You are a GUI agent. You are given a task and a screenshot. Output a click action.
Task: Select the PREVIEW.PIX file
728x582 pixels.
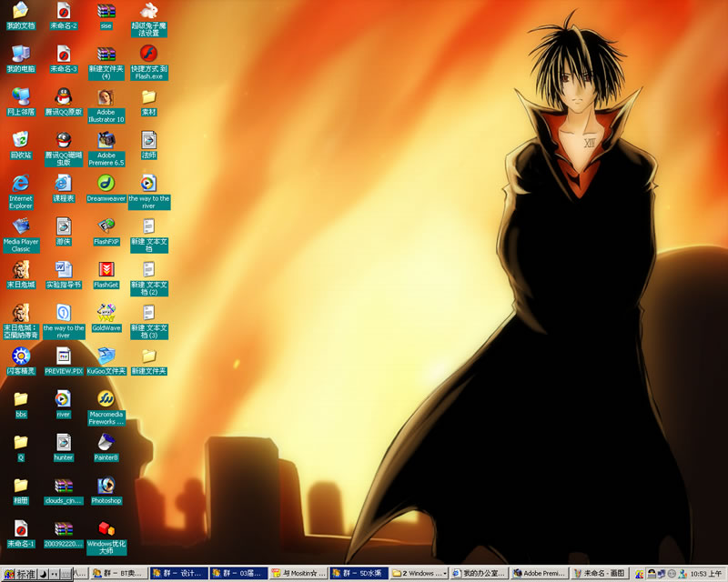point(64,361)
